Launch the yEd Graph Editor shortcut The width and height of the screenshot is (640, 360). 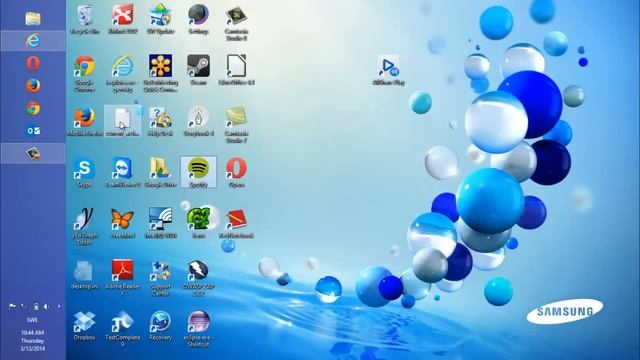(84, 227)
